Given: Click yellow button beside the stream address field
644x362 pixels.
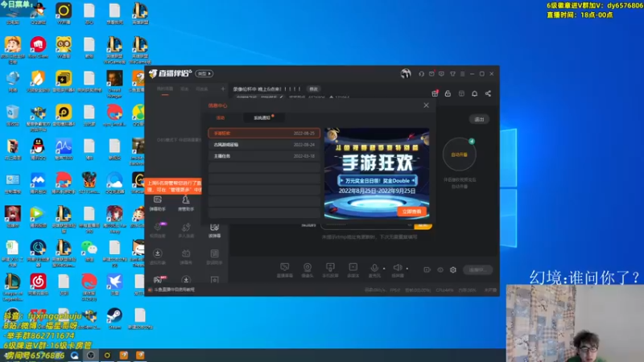Looking at the screenshot, I should point(423,225).
